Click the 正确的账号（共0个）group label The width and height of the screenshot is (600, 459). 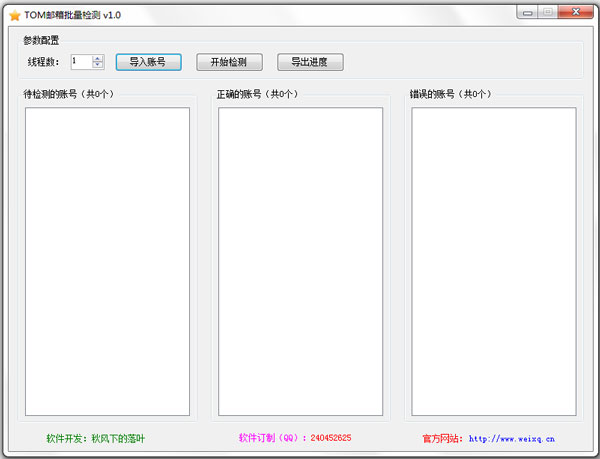[261, 95]
